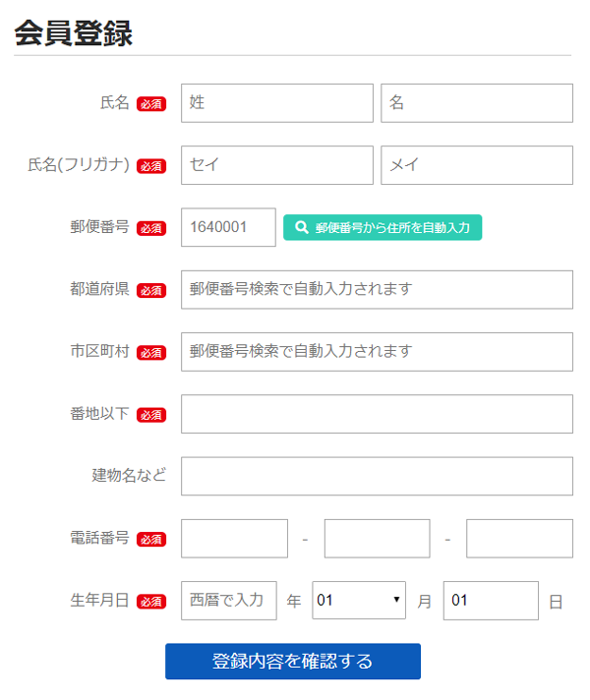Focus the 建物名など building name field
Screen dimensions: 590x700
[377, 476]
